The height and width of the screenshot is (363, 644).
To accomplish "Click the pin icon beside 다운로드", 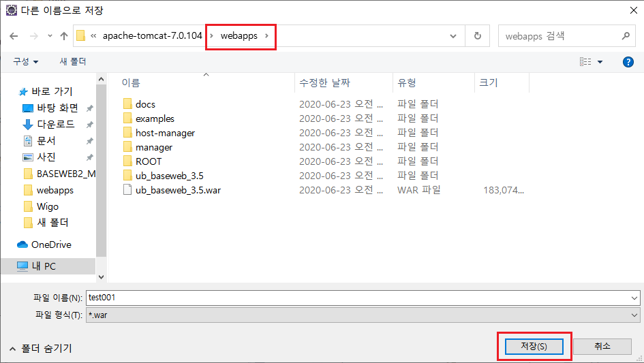I will [x=89, y=125].
